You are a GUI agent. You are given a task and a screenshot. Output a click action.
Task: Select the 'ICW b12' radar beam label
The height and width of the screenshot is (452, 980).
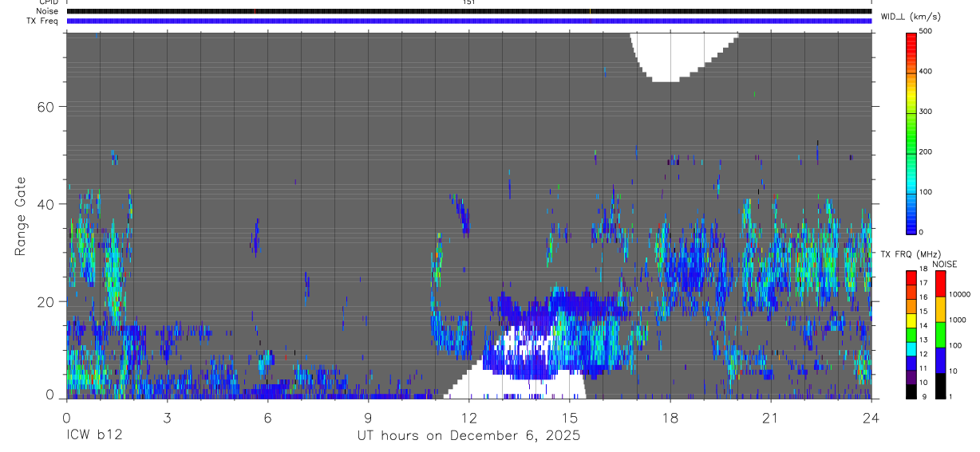click(94, 436)
